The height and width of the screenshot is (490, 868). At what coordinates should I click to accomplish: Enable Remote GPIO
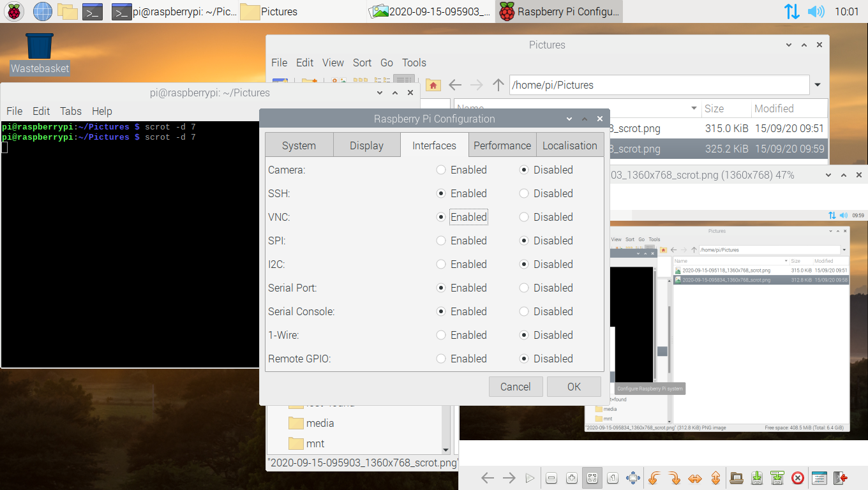[x=441, y=359]
